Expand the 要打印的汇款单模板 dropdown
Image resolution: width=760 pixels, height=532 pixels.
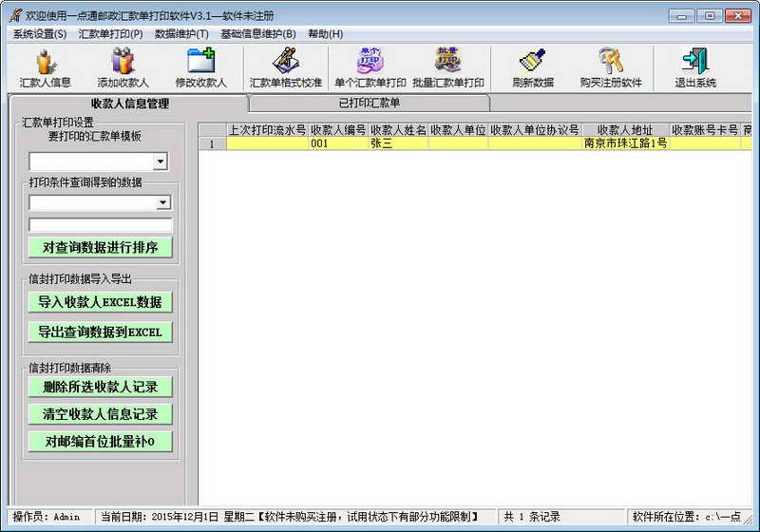click(160, 161)
